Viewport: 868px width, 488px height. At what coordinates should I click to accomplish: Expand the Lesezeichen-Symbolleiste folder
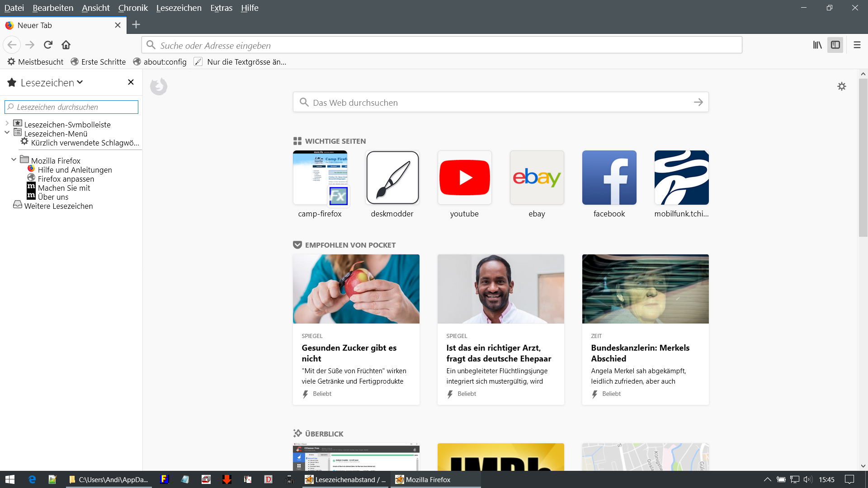[7, 123]
